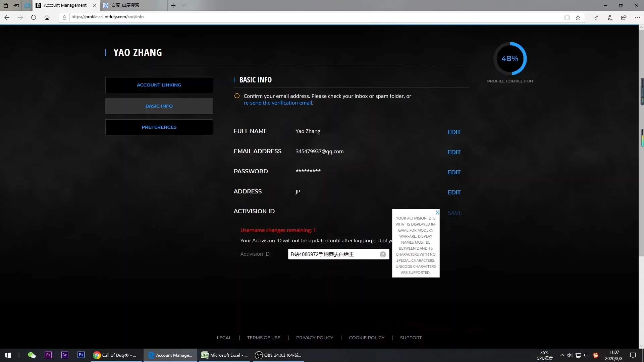
Task: Add this page to favorites star
Action: point(578,17)
